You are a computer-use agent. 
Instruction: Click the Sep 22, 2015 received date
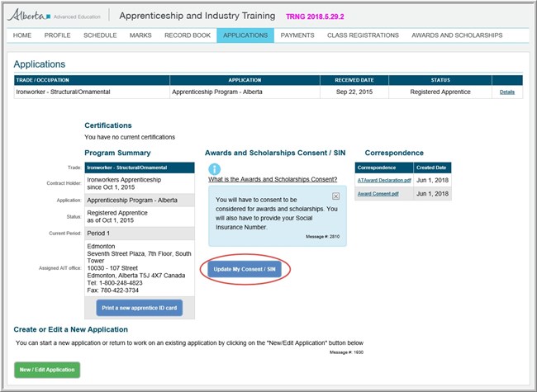[354, 92]
